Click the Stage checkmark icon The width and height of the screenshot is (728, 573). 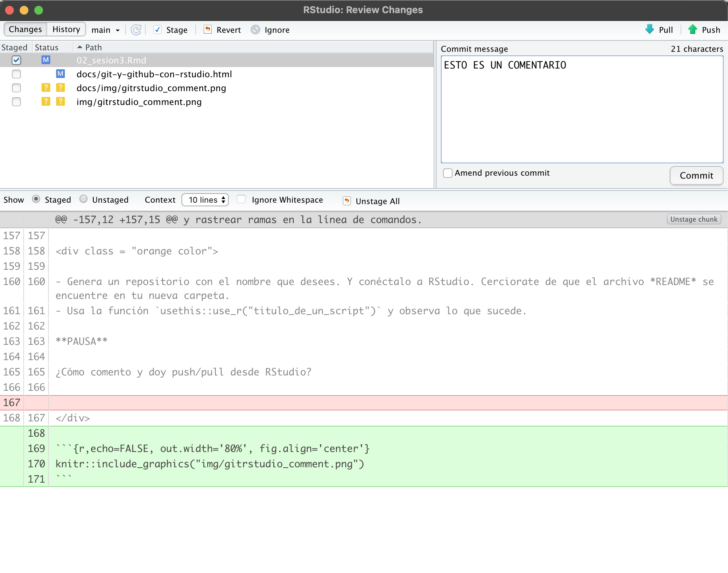click(x=157, y=30)
